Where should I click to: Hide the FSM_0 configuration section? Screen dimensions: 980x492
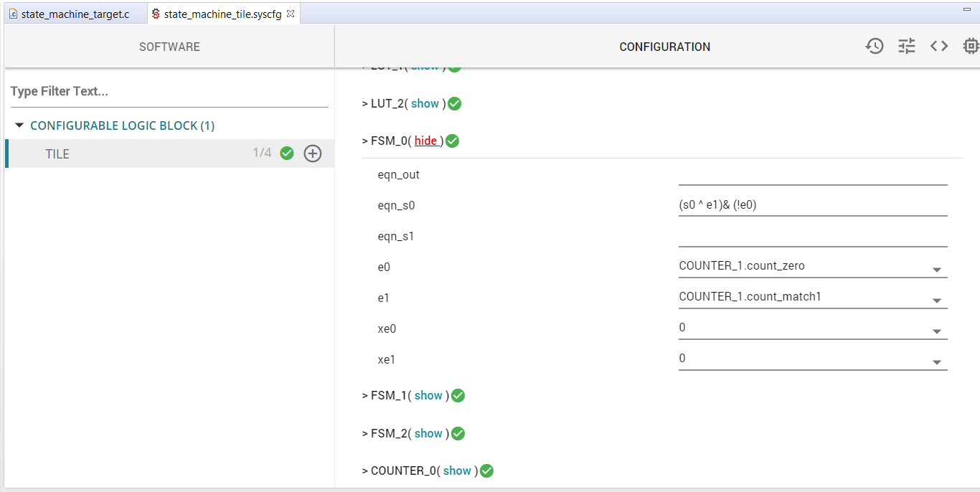pyautogui.click(x=426, y=141)
